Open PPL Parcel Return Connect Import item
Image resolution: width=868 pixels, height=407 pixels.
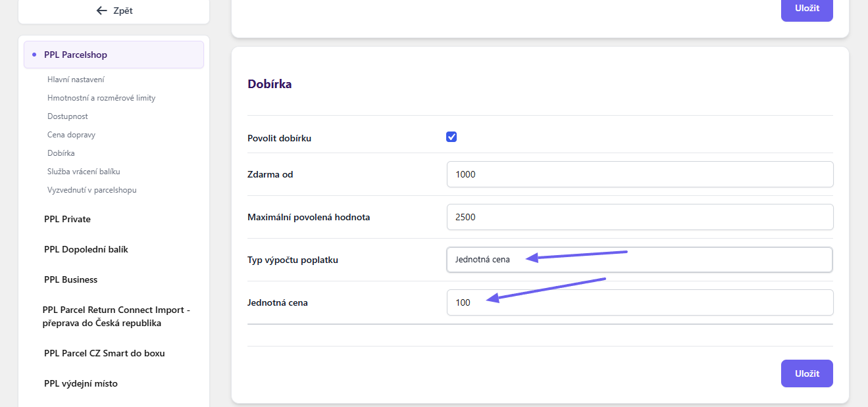[x=116, y=316]
